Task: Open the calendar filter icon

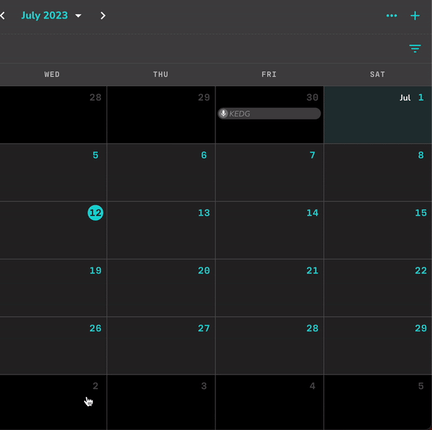Action: [415, 49]
